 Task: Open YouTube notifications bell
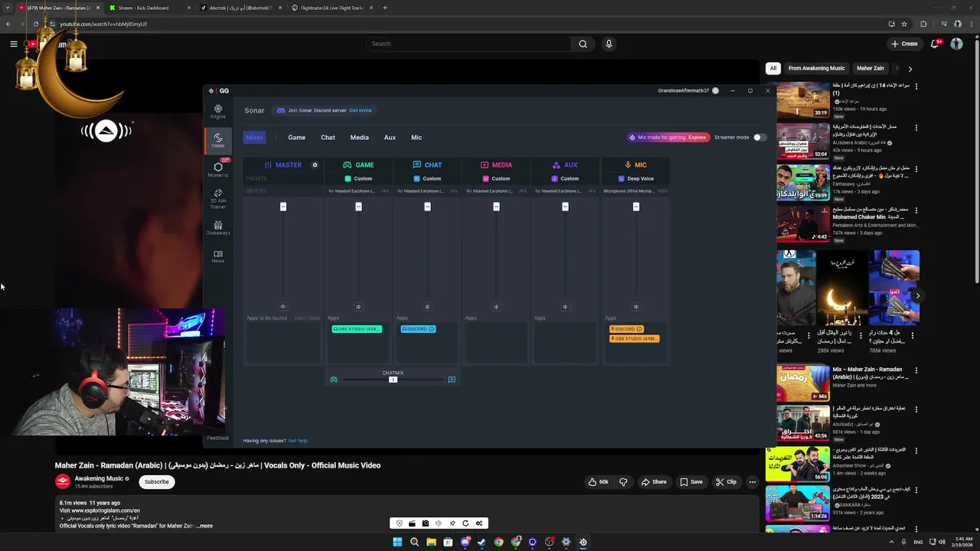coord(934,44)
